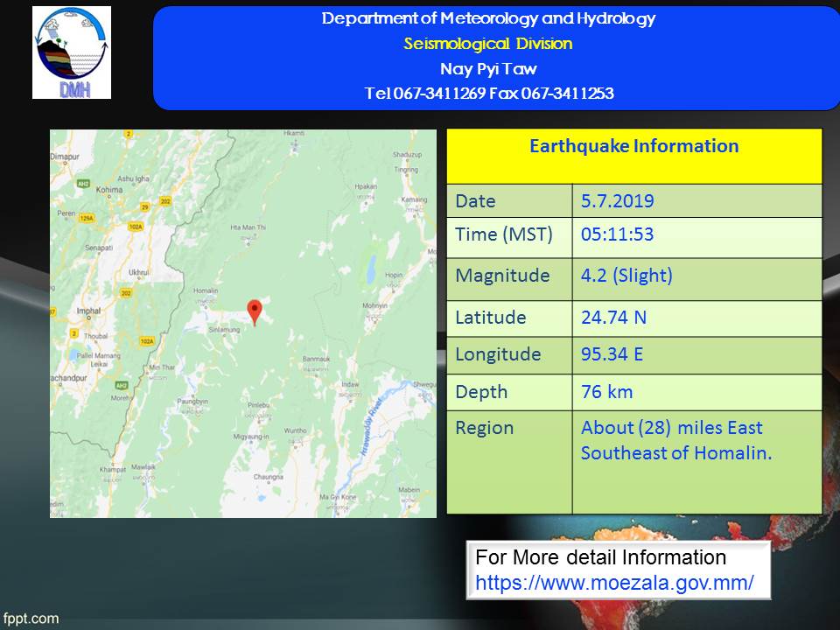Click Paungbyin label on the map
This screenshot has width=840, height=630.
point(192,402)
